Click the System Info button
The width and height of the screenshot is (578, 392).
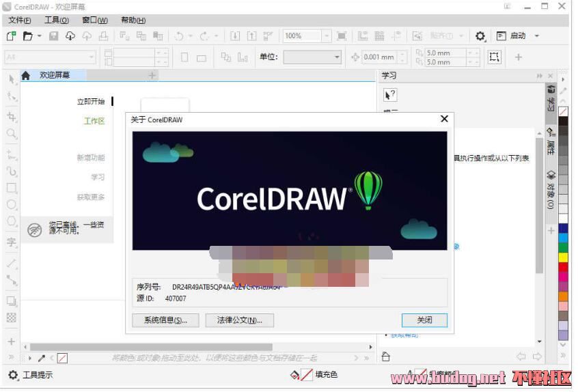point(165,320)
